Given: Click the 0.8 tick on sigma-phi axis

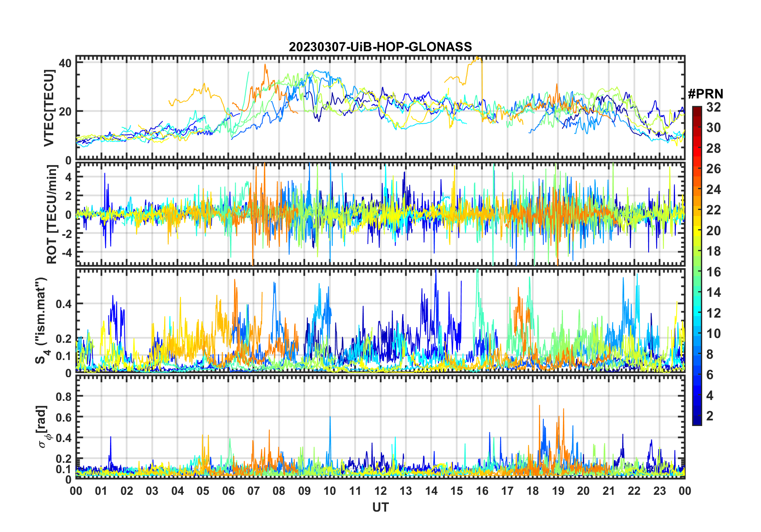Looking at the screenshot, I should [64, 396].
